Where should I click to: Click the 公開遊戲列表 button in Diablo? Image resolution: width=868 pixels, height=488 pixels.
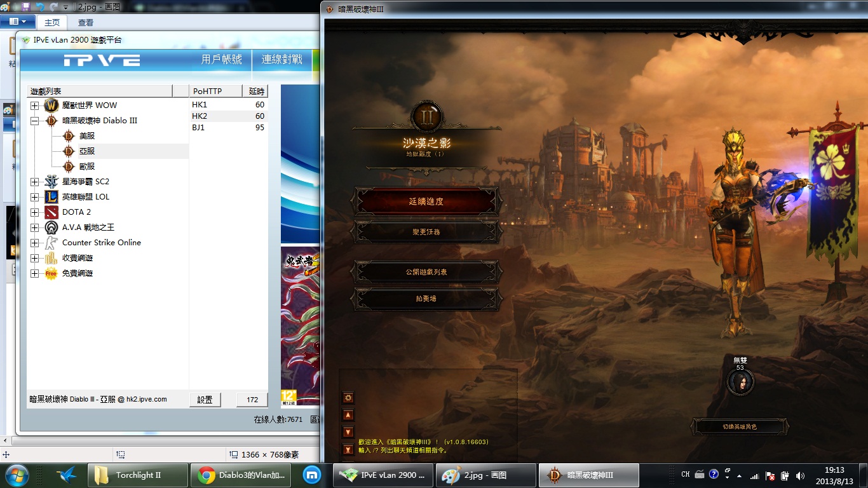426,272
